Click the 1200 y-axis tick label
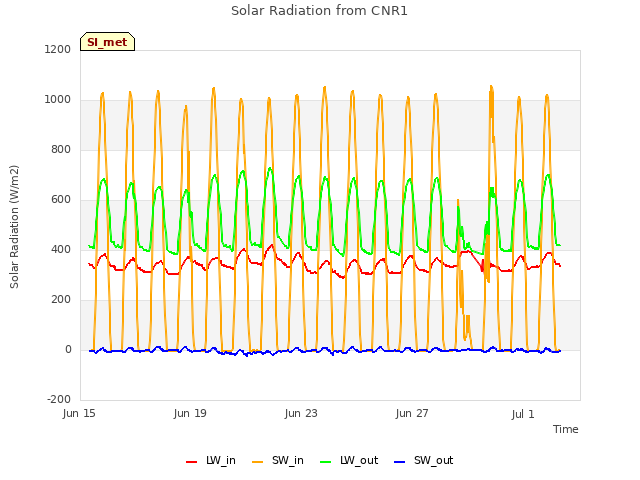The image size is (640, 480). (x=58, y=49)
